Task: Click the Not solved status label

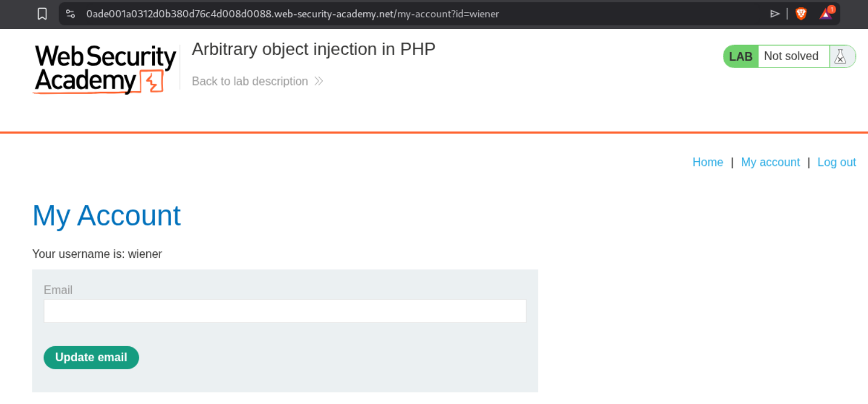Action: 791,57
